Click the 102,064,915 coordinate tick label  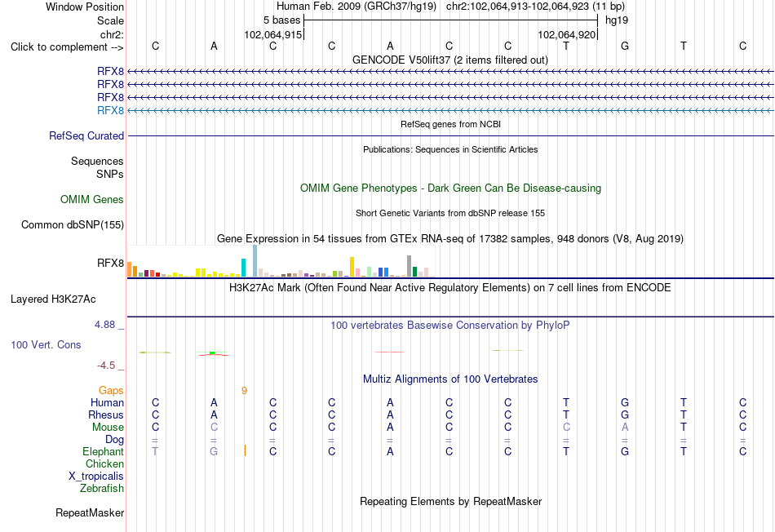[272, 34]
